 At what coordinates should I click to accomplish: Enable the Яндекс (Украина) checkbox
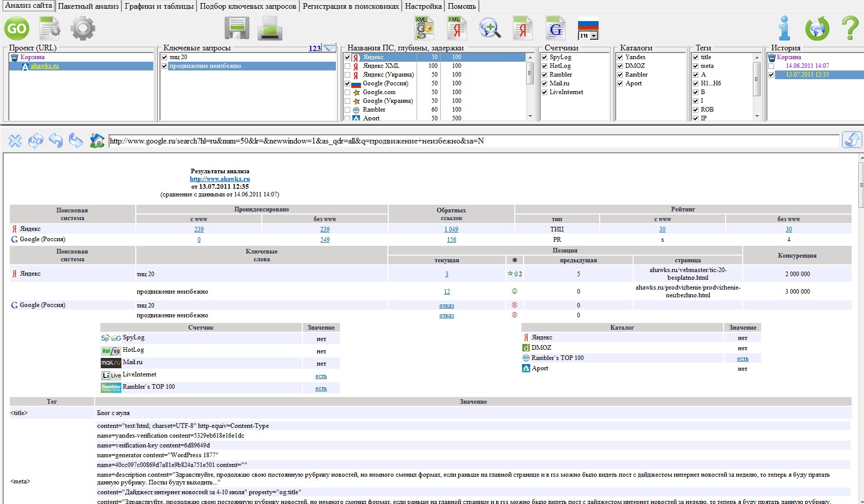tap(348, 75)
